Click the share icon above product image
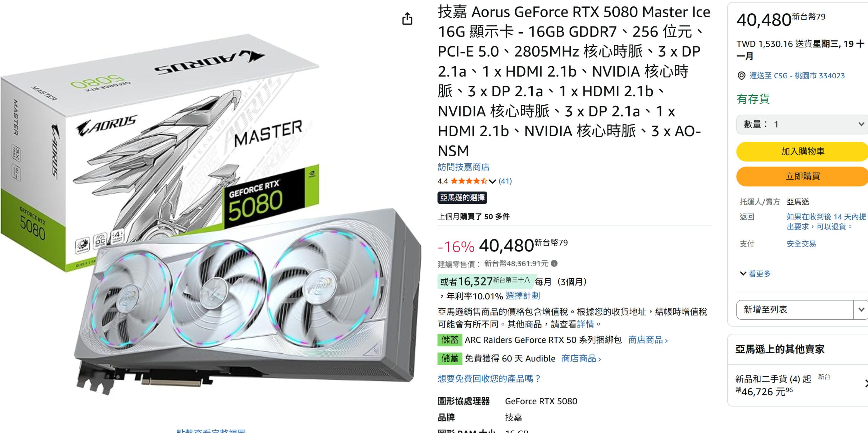The image size is (868, 433). 407,19
